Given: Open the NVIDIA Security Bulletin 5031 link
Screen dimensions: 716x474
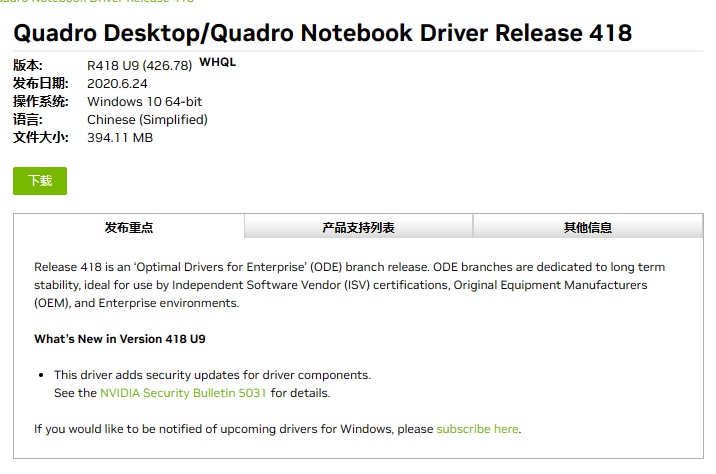Looking at the screenshot, I should pos(183,393).
